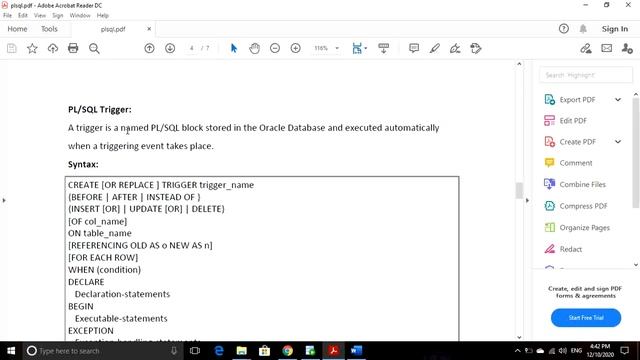Activate the Selection arrow tool
Screen dimensions: 640x360
[234, 48]
